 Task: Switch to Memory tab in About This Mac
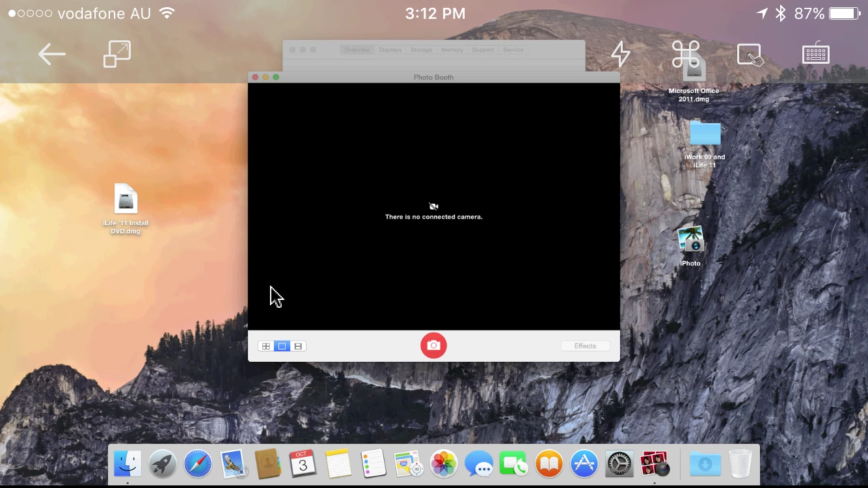point(452,50)
